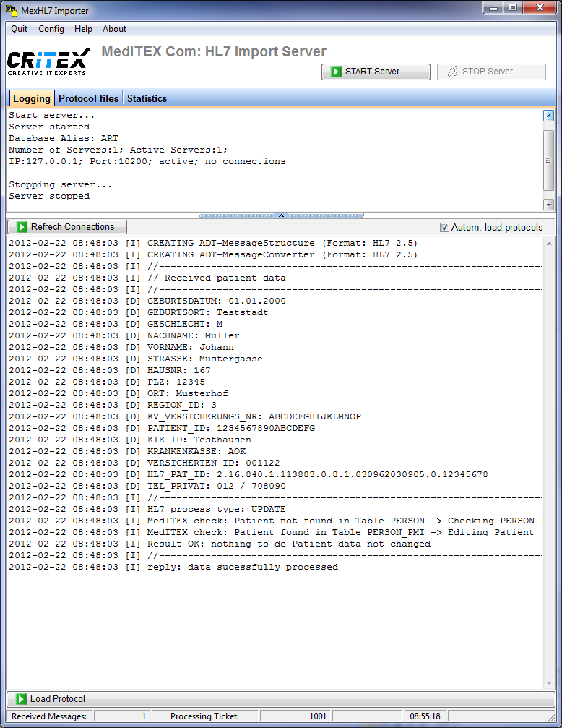The image size is (562, 728).
Task: Click the 'KV_VERSICHERUNGS_NR' log line
Action: click(185, 416)
